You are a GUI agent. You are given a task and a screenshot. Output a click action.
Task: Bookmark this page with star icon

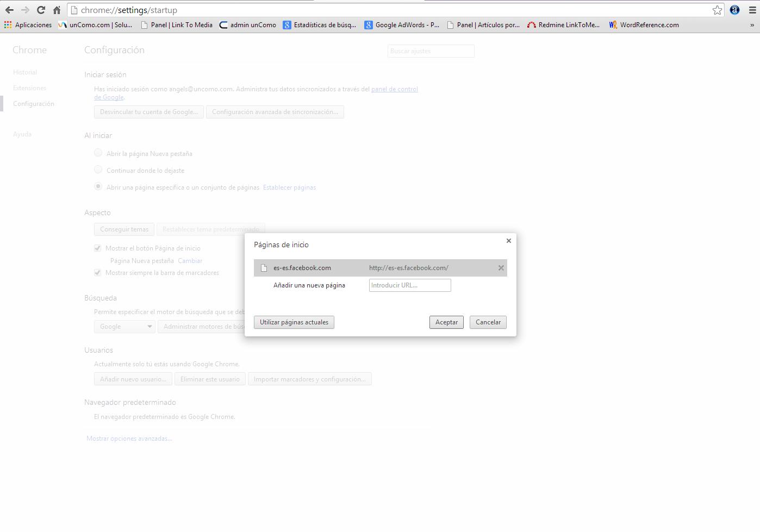point(717,10)
